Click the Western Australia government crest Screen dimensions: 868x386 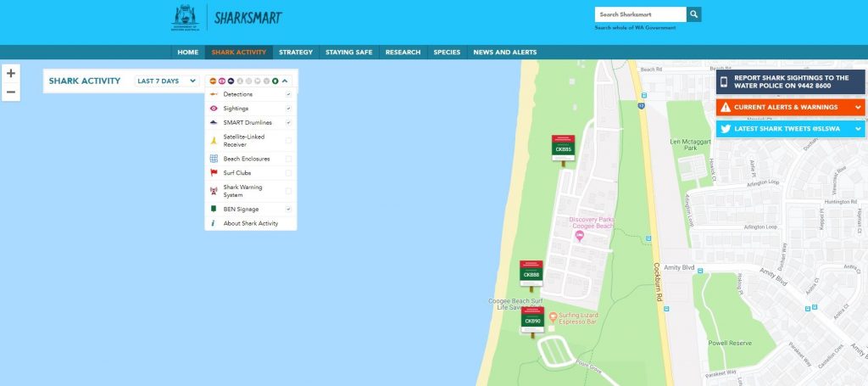tap(185, 18)
